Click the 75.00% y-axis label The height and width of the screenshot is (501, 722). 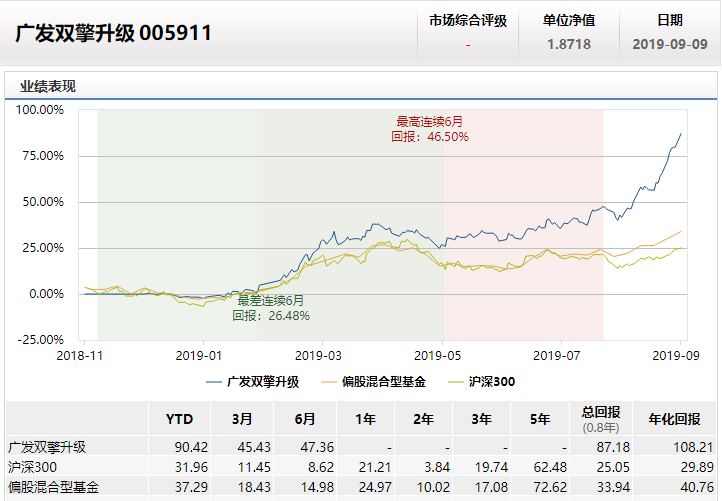pos(43,156)
